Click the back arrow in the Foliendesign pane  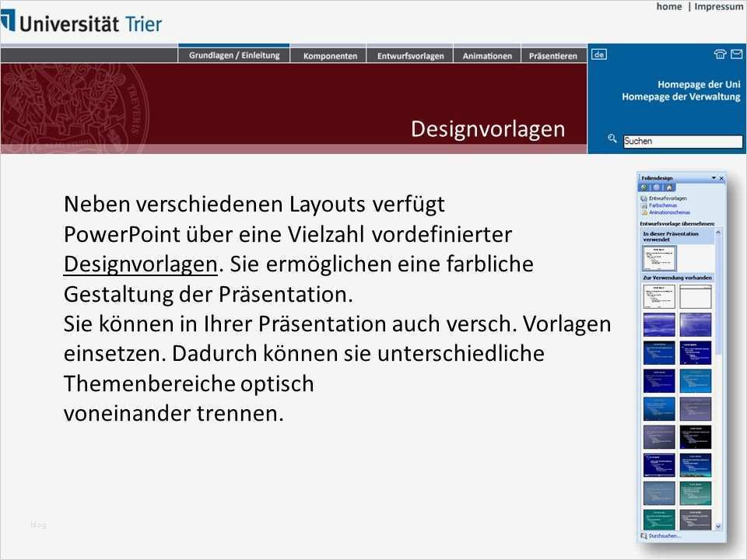644,187
